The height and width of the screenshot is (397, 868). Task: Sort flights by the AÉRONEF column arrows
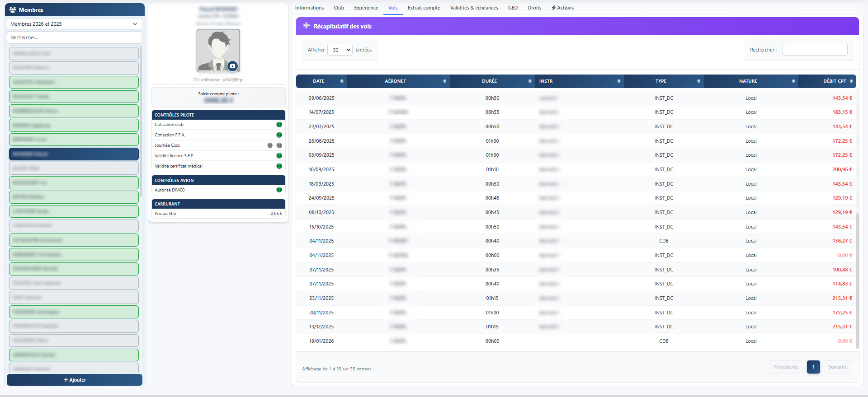click(444, 81)
